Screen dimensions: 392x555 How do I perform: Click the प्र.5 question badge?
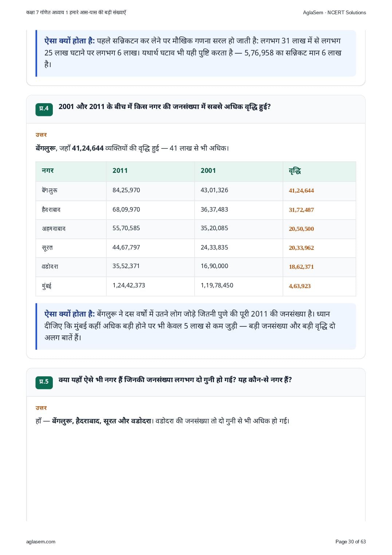click(44, 382)
